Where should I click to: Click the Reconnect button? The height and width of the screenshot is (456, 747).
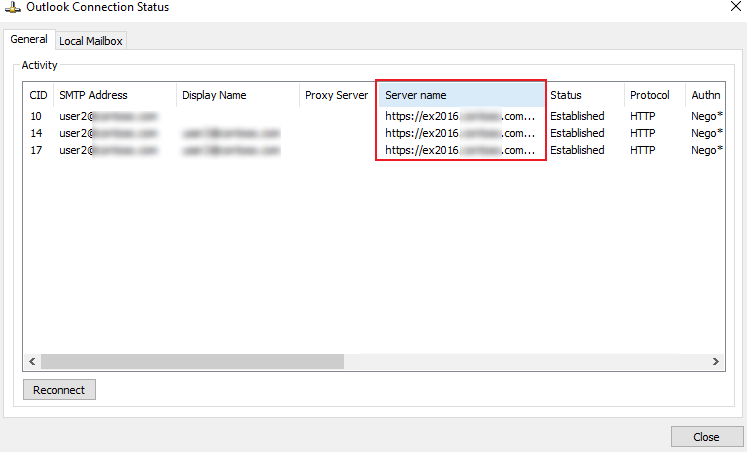tap(59, 390)
